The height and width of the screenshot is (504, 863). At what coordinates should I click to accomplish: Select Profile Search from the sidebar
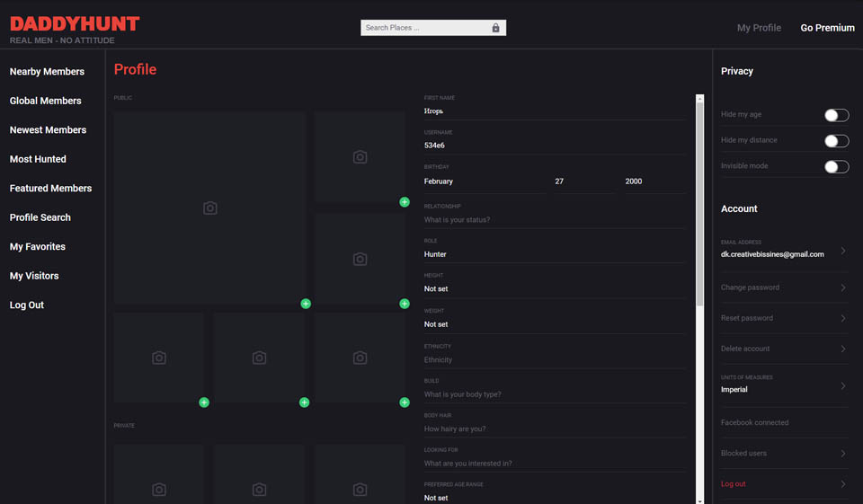(40, 217)
